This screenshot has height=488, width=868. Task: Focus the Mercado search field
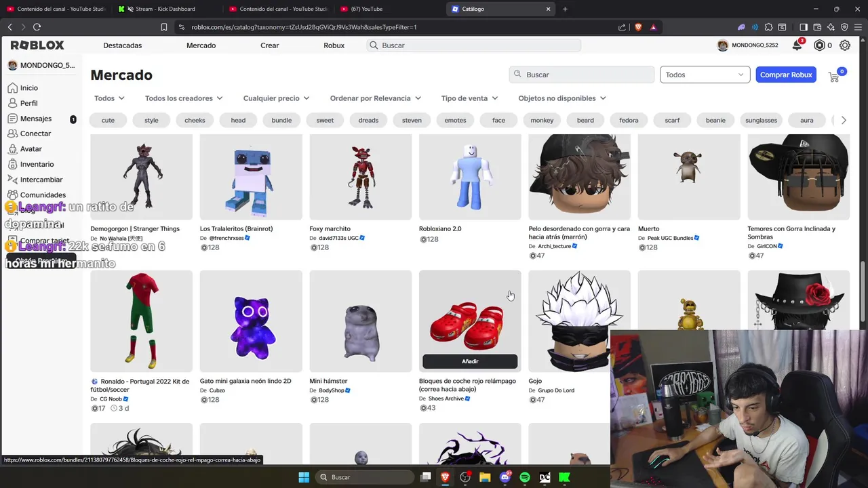582,75
